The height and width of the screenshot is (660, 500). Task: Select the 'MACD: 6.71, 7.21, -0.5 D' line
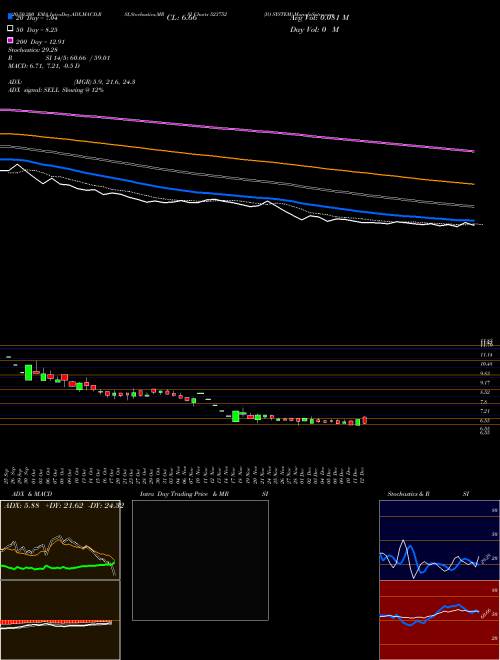tap(44, 66)
